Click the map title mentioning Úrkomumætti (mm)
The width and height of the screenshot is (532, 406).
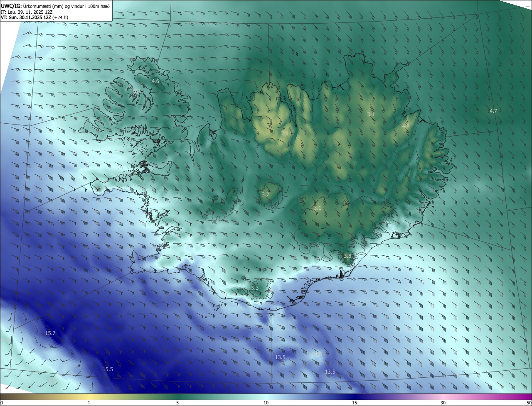55,5
